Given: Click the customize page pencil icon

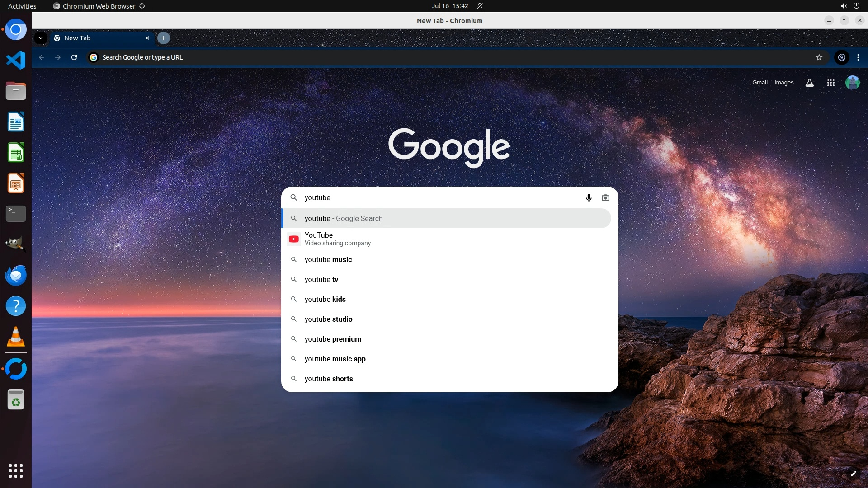Looking at the screenshot, I should (x=853, y=474).
